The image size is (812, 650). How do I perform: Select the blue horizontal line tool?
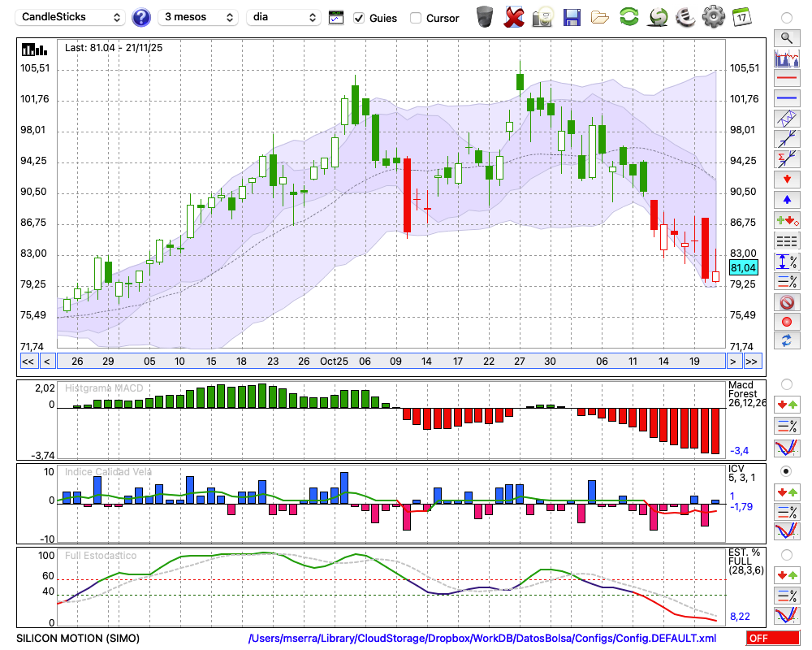point(787,98)
